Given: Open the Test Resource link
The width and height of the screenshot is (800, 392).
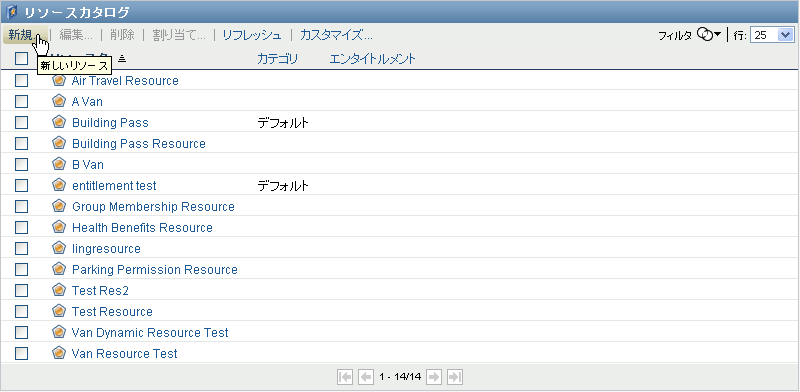Looking at the screenshot, I should tap(112, 311).
